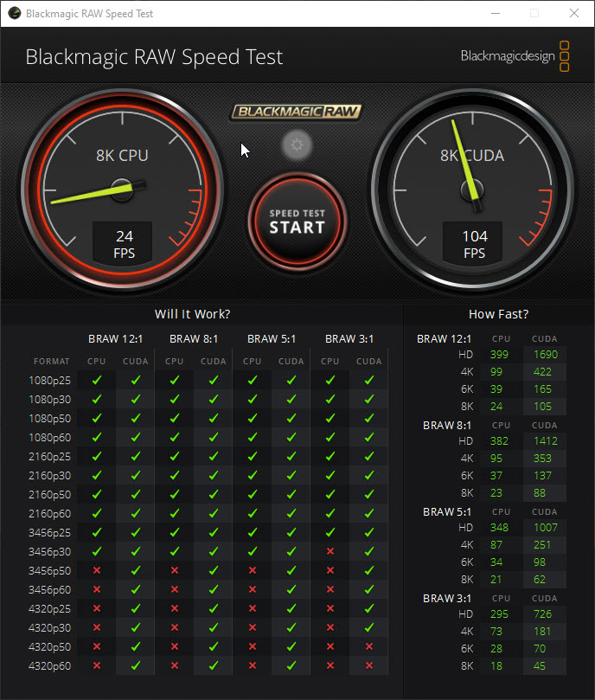The width and height of the screenshot is (595, 700).
Task: Click 4320p60 BRAW 12:1 CUDA checkmark
Action: (x=136, y=666)
